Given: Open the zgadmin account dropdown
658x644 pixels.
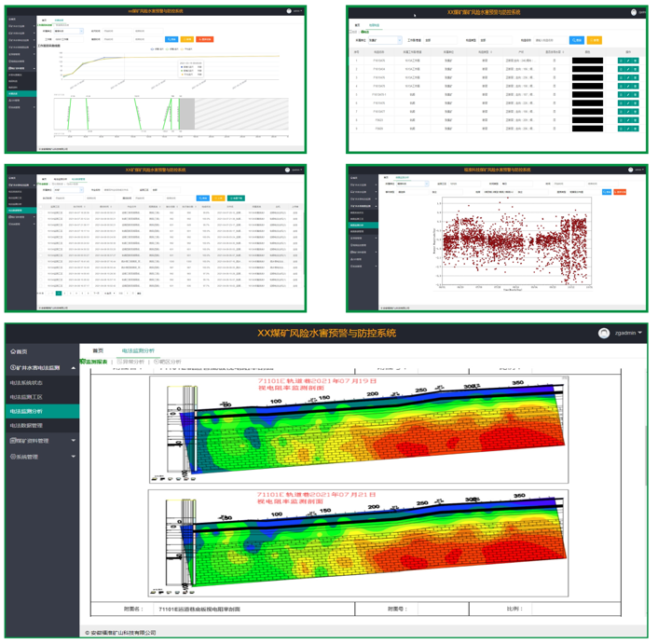Looking at the screenshot, I should point(628,333).
